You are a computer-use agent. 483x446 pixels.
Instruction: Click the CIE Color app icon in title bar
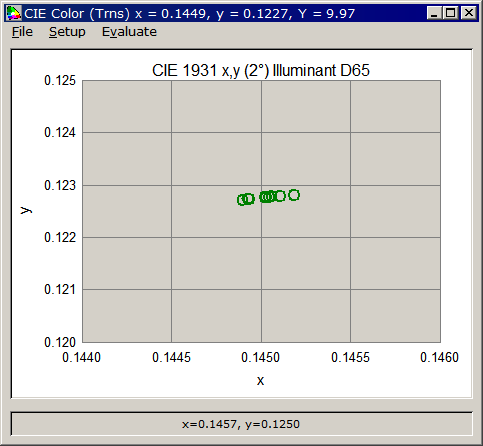pyautogui.click(x=14, y=13)
